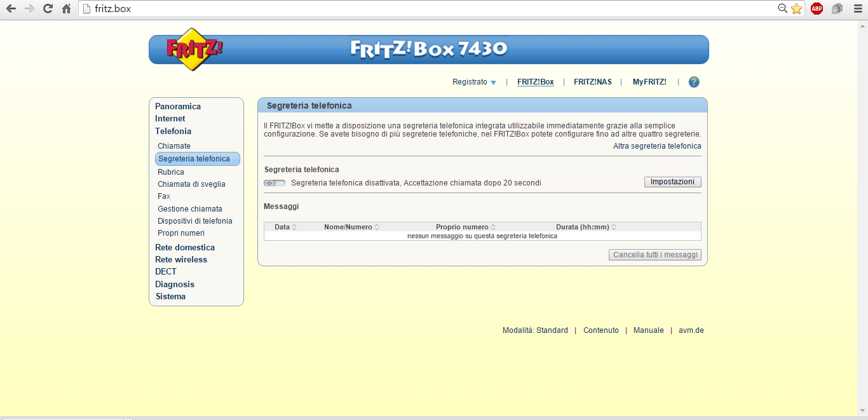Sort messages by Durata (hh:mm) column
868x420 pixels.
586,227
